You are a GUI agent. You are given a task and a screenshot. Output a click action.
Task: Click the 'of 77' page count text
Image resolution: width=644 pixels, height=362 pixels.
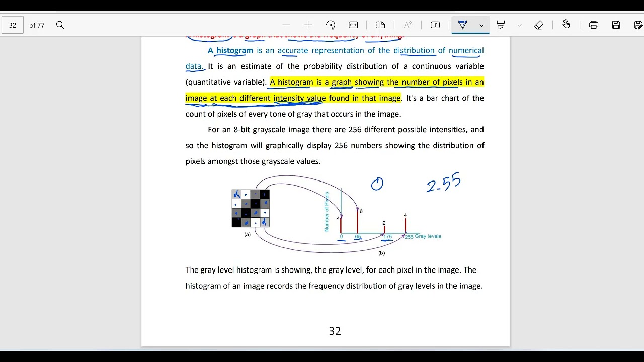37,25
